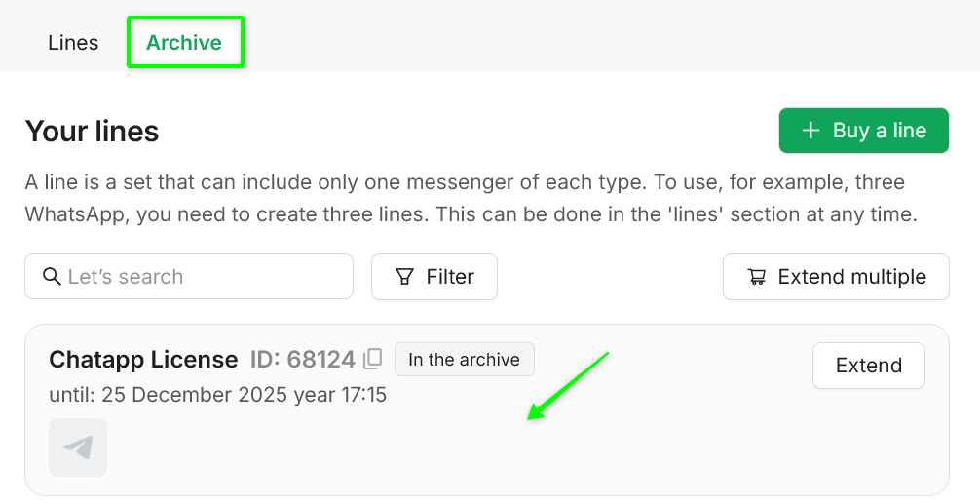The width and height of the screenshot is (980, 503).
Task: Click the In the archive status badge
Action: tap(464, 360)
